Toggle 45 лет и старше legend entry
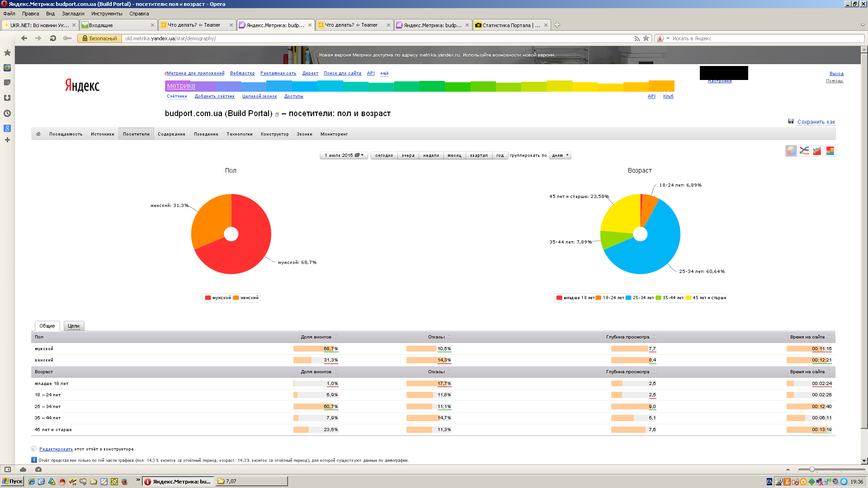 [706, 298]
